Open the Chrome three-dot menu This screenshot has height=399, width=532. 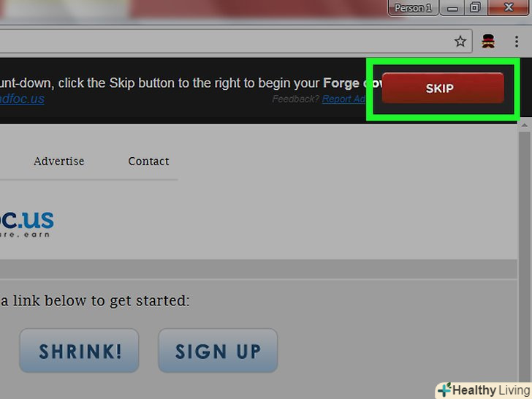(517, 42)
